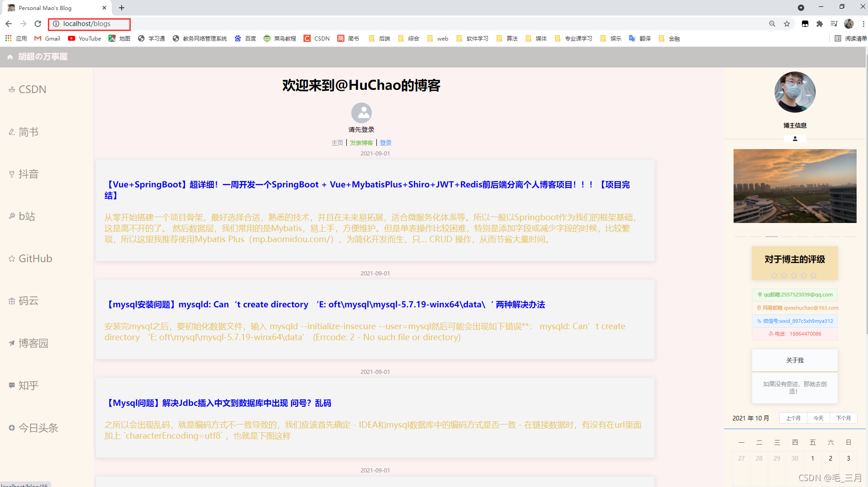Click the 电话 contact tag
Viewport: 868px width, 487px height.
pos(795,334)
